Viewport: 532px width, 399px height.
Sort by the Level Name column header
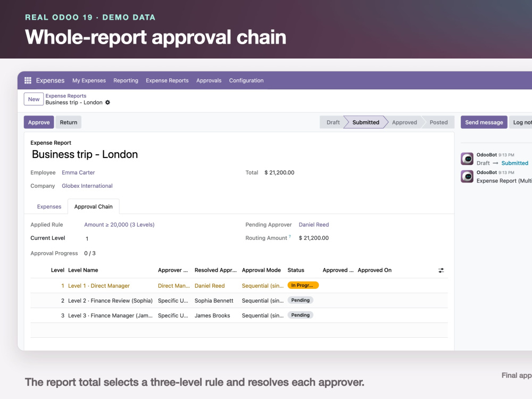(x=83, y=270)
